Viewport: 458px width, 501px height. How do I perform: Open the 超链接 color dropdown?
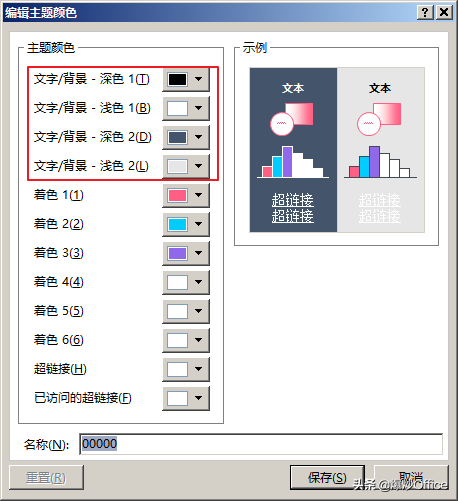point(199,369)
